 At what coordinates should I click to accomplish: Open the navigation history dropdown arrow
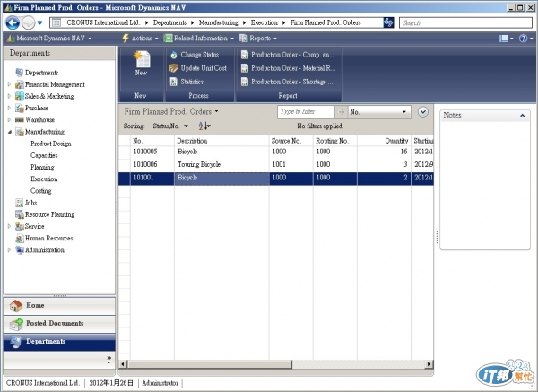39,23
